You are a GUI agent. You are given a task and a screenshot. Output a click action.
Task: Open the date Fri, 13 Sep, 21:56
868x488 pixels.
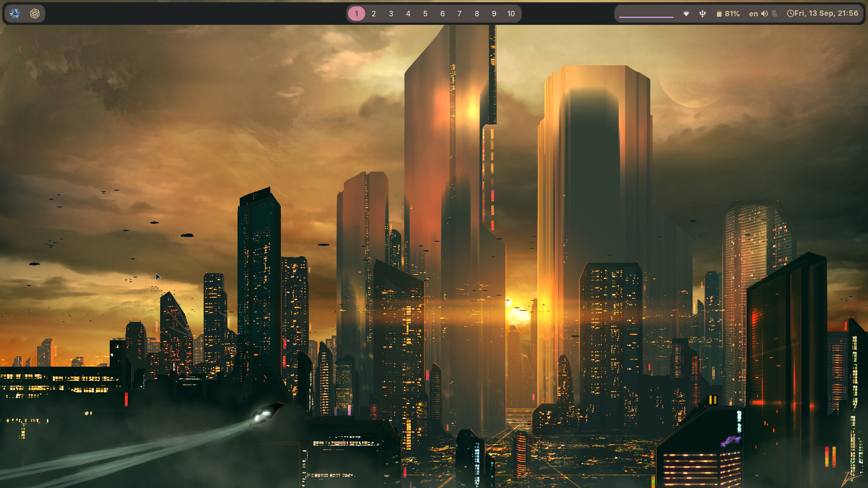826,14
